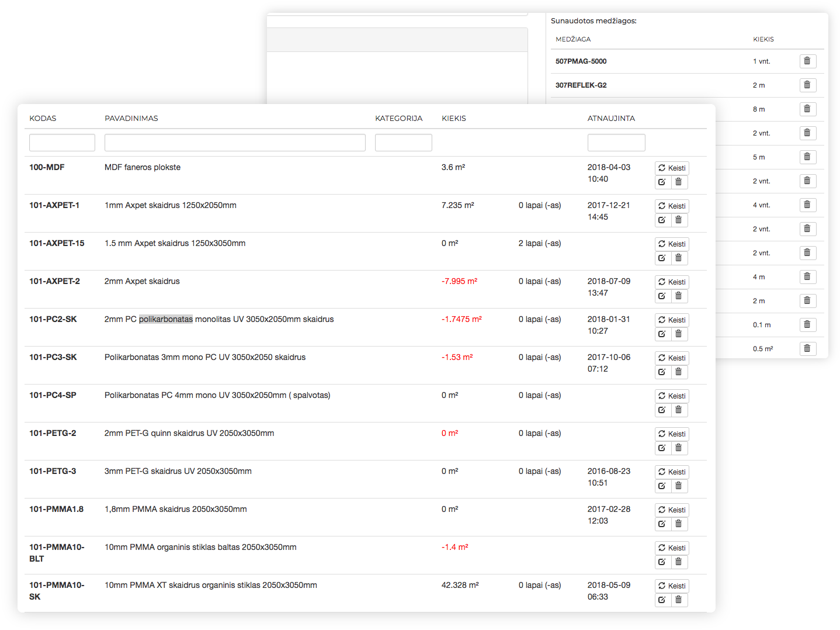Focus the Kodas filter input field
The height and width of the screenshot is (630, 840).
point(62,143)
